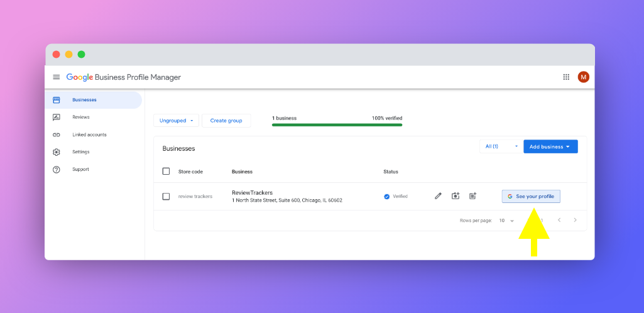Click the blue Verified badge icon

(x=386, y=196)
